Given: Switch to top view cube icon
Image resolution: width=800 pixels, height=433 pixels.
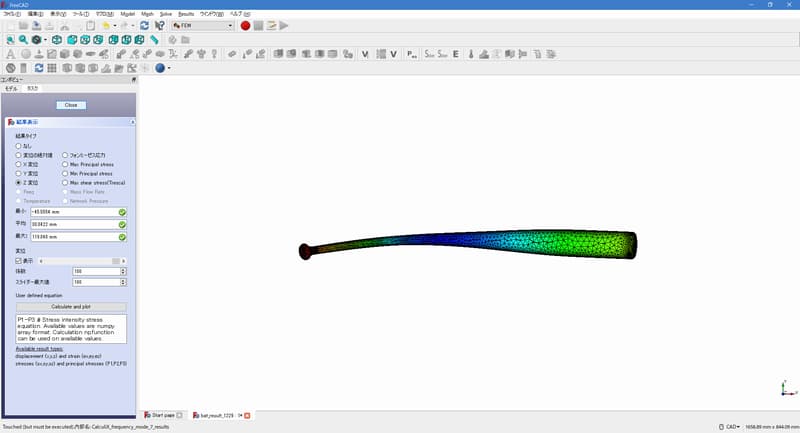Looking at the screenshot, I should point(85,40).
